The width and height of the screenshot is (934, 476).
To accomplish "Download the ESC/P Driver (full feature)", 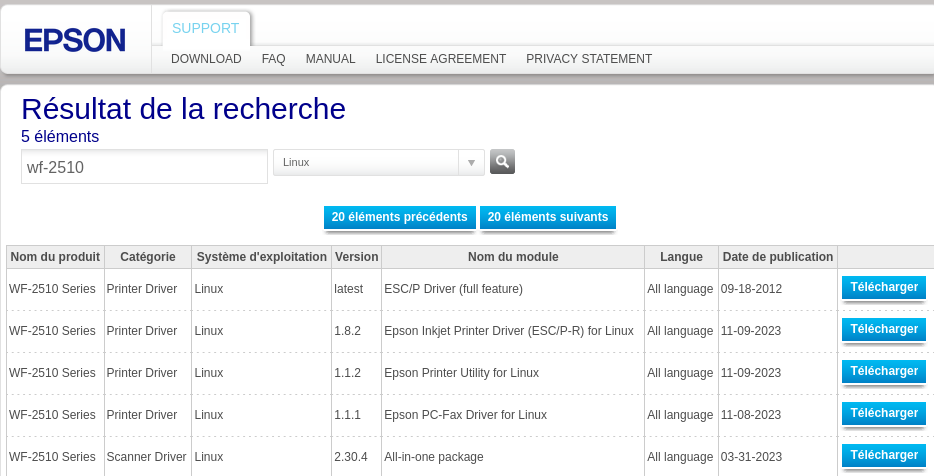I will pos(884,287).
